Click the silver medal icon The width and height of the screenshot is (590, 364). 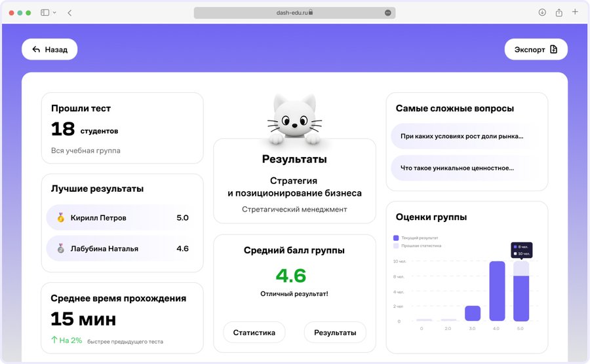coord(60,248)
